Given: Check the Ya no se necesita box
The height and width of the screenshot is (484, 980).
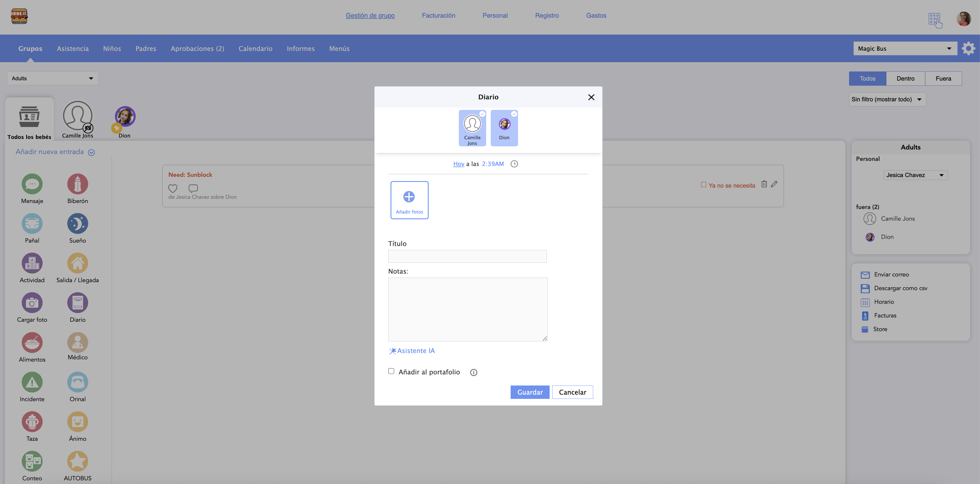Looking at the screenshot, I should click(703, 185).
